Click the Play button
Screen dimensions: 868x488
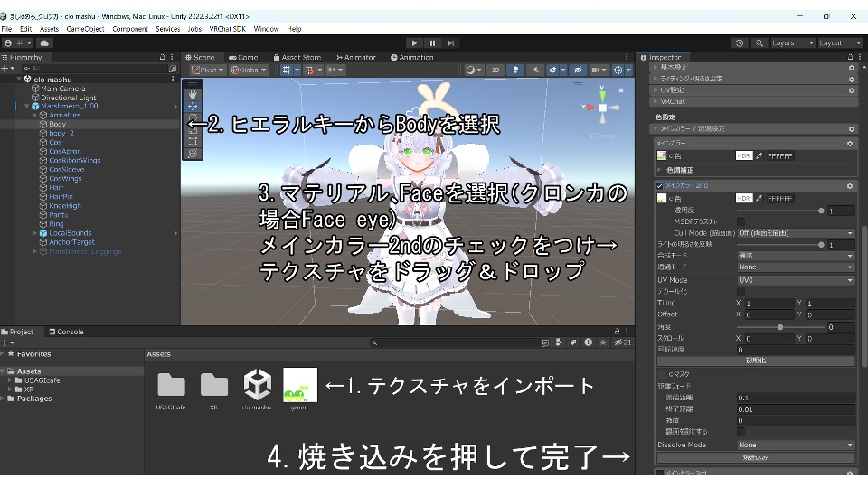coord(414,43)
